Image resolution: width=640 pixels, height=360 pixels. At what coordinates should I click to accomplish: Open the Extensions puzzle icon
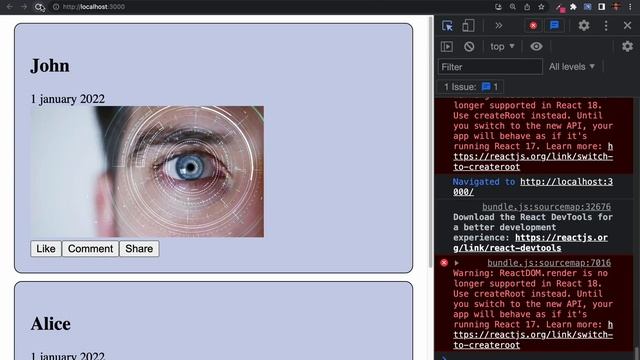pyautogui.click(x=573, y=7)
